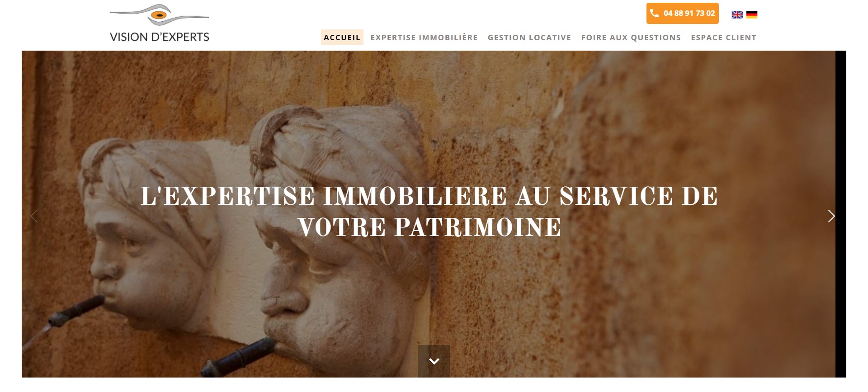Click the Vision d'Experts logo text

pos(159,37)
